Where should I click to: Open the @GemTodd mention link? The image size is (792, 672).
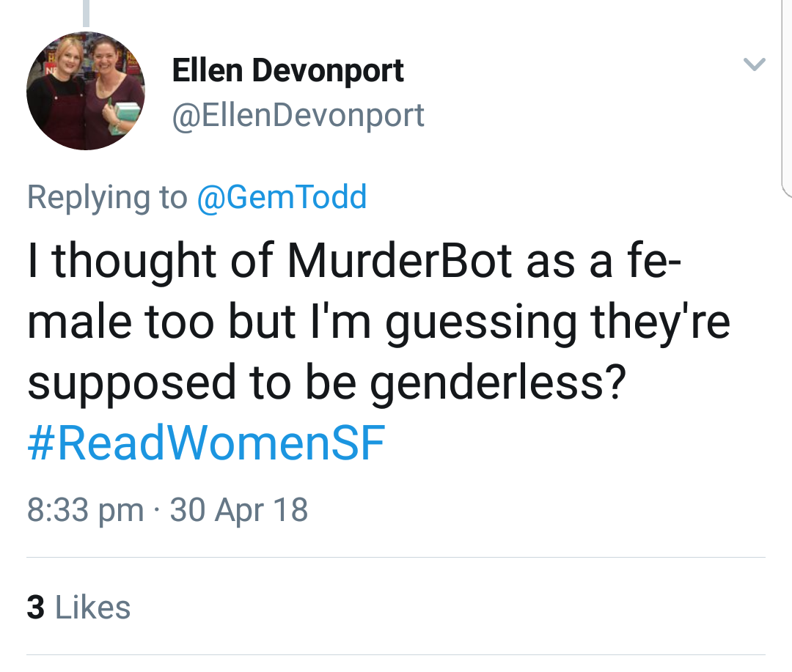(x=282, y=197)
